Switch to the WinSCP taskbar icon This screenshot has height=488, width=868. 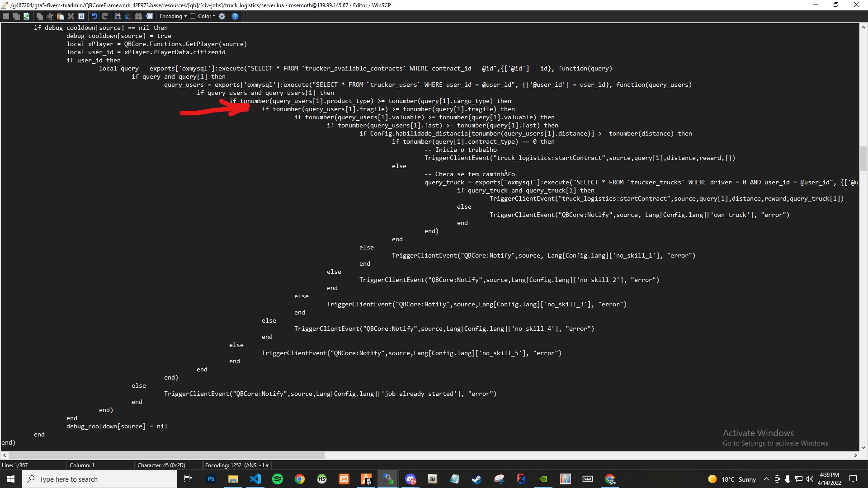pos(388,479)
